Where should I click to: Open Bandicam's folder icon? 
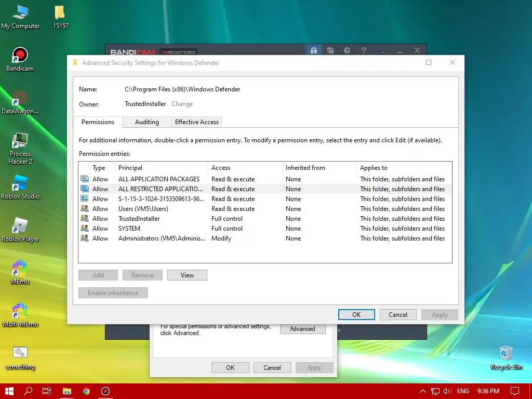point(330,50)
